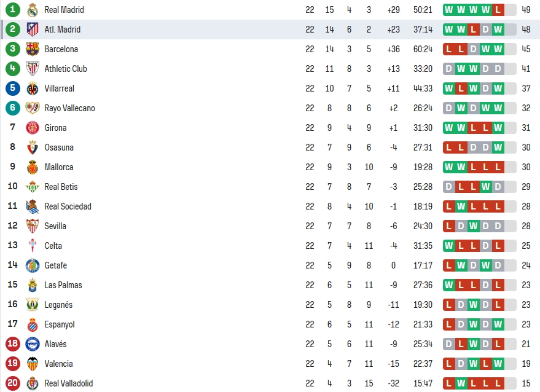
Task: Click Villarreal's blue rank 5 badge
Action: tap(13, 88)
